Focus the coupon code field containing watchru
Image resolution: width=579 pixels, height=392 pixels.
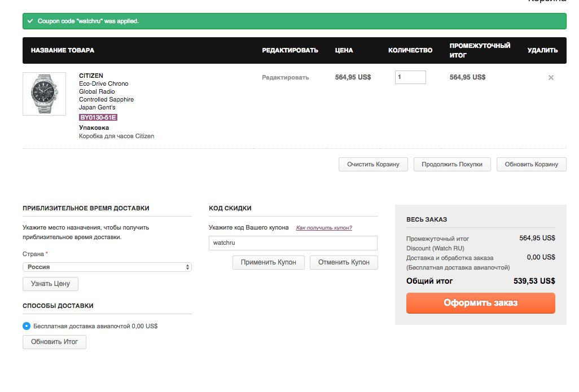[293, 243]
